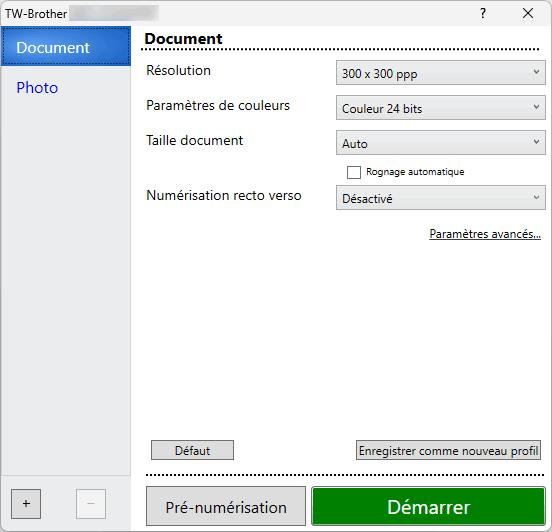Click the plus button to add profile

(x=26, y=504)
